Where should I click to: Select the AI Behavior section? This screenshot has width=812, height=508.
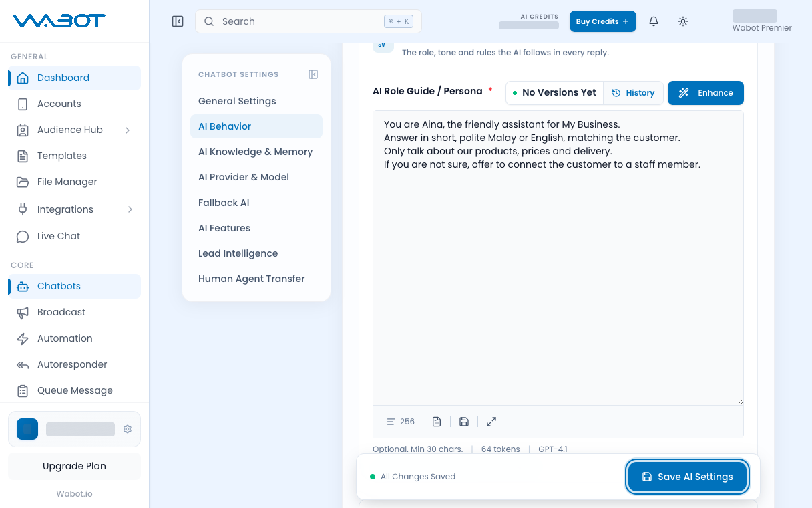256,126
